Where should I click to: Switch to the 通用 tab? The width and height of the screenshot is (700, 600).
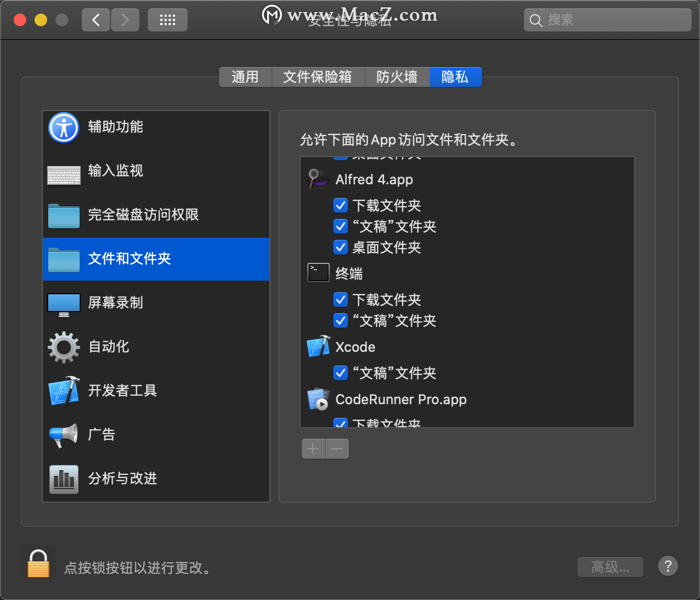(245, 77)
